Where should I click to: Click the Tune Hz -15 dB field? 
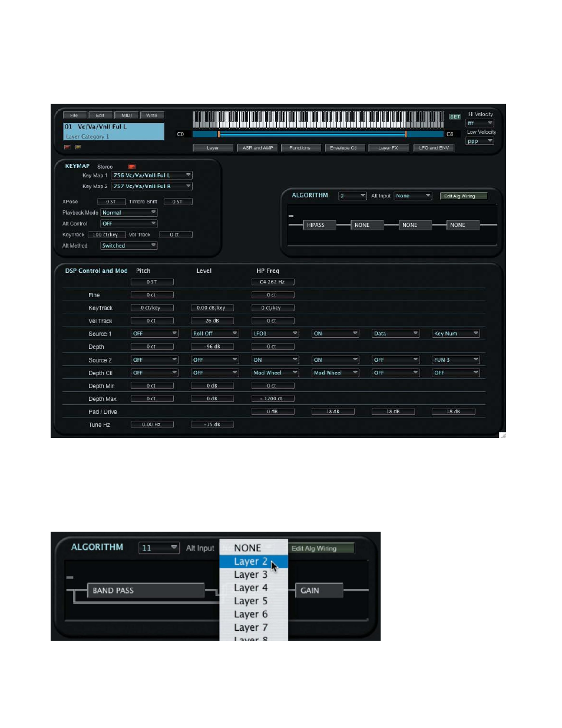click(212, 424)
